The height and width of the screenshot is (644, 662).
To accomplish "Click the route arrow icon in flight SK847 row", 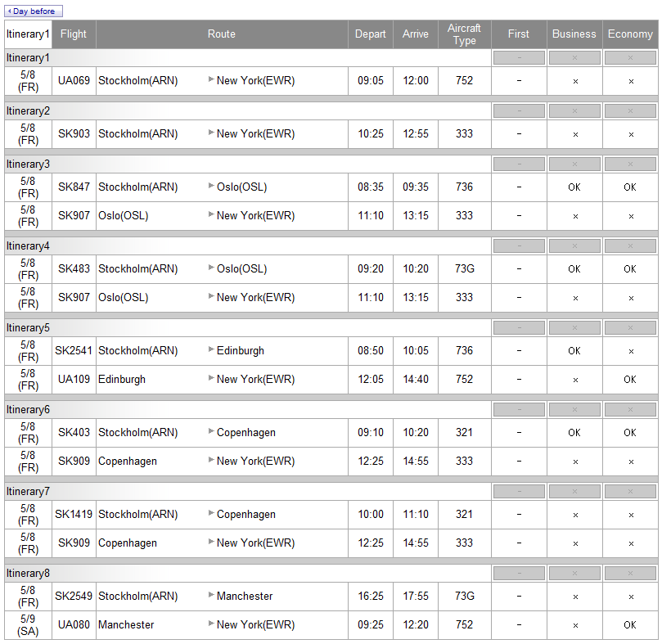I will pyautogui.click(x=211, y=186).
